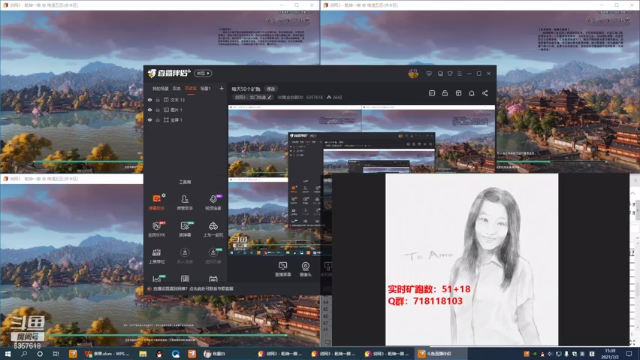Open the middle icon in bottom toolbox row
This screenshot has height=360, width=640.
click(x=185, y=279)
